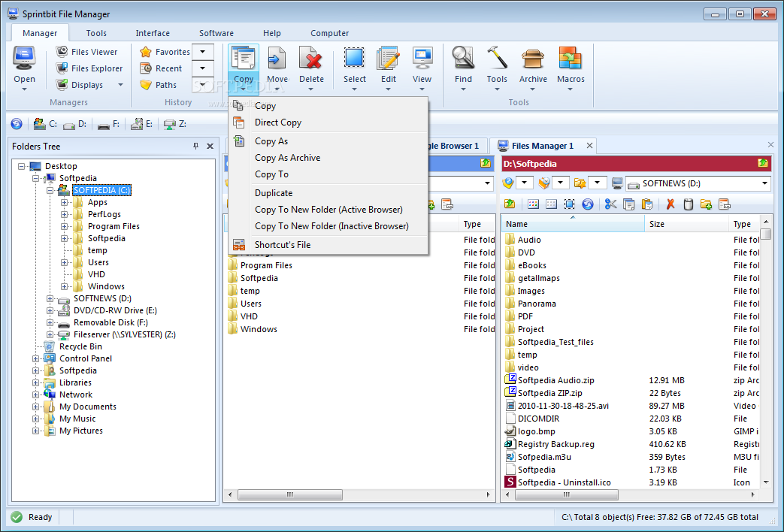Open the Tools hammer button
The width and height of the screenshot is (784, 532).
[497, 69]
